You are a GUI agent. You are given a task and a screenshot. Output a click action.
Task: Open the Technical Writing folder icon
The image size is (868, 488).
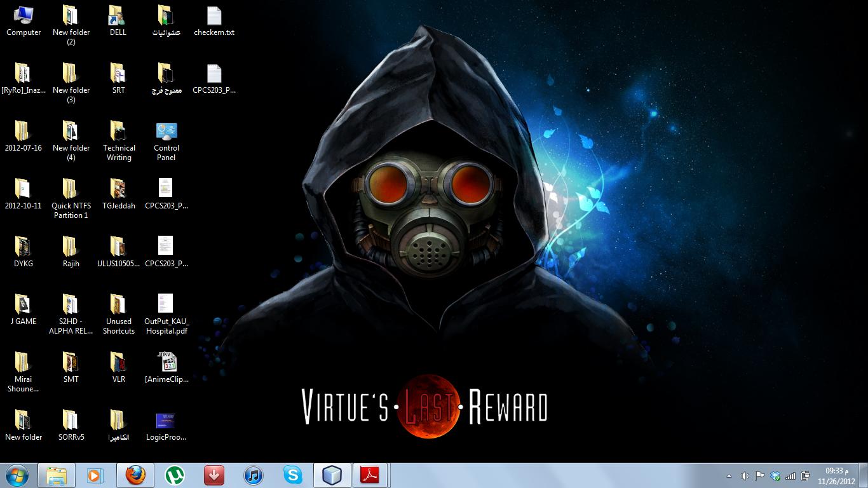[119, 141]
